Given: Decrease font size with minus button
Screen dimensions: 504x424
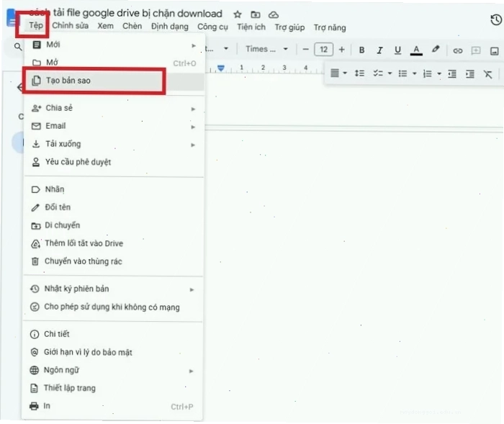Looking at the screenshot, I should point(305,50).
